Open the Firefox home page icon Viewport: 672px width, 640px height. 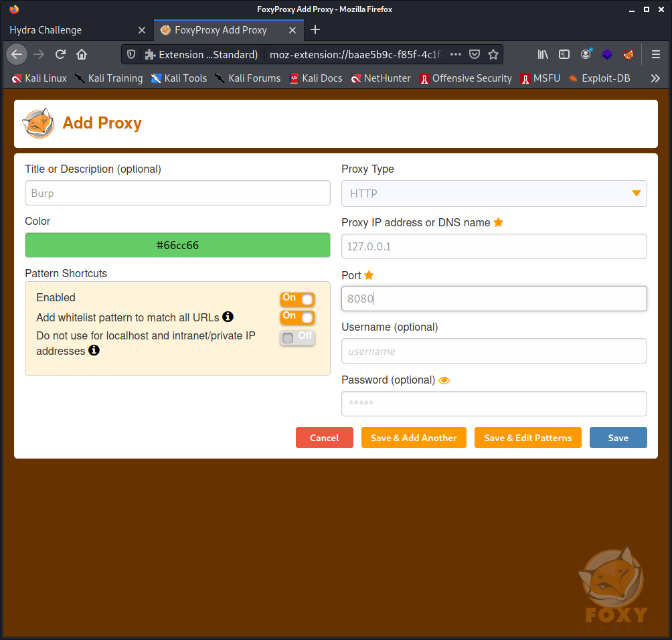pyautogui.click(x=82, y=54)
